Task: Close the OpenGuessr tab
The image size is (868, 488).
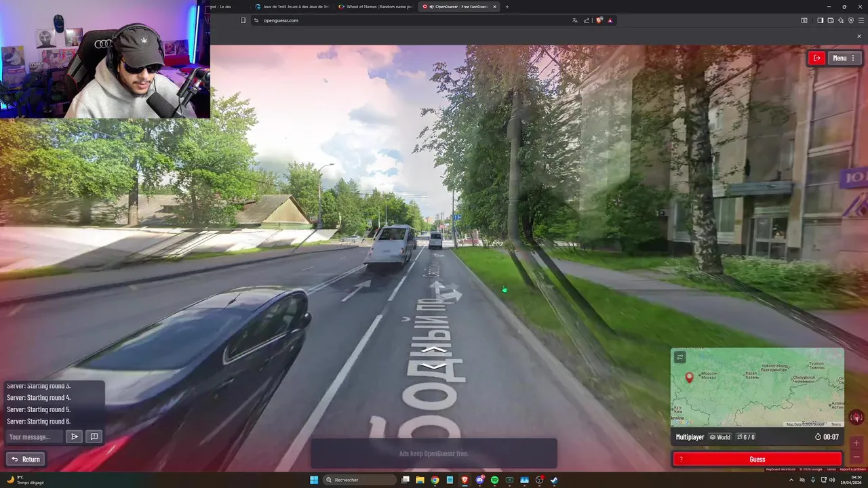Action: coord(494,6)
